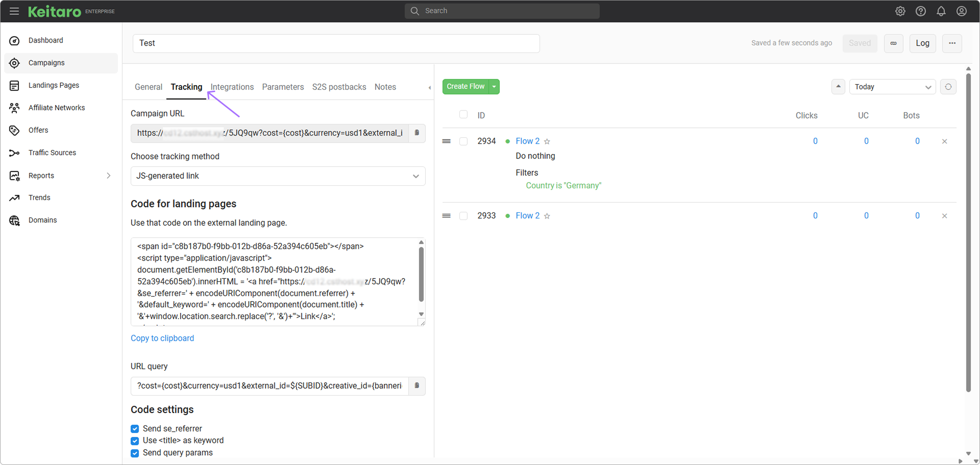Click the Trends arrow icon
980x465 pixels.
[14, 198]
